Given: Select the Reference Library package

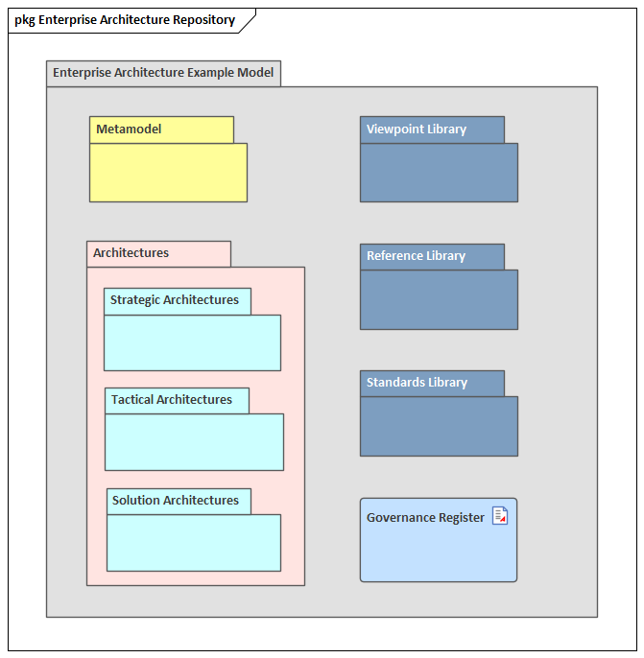Looking at the screenshot, I should 439,287.
